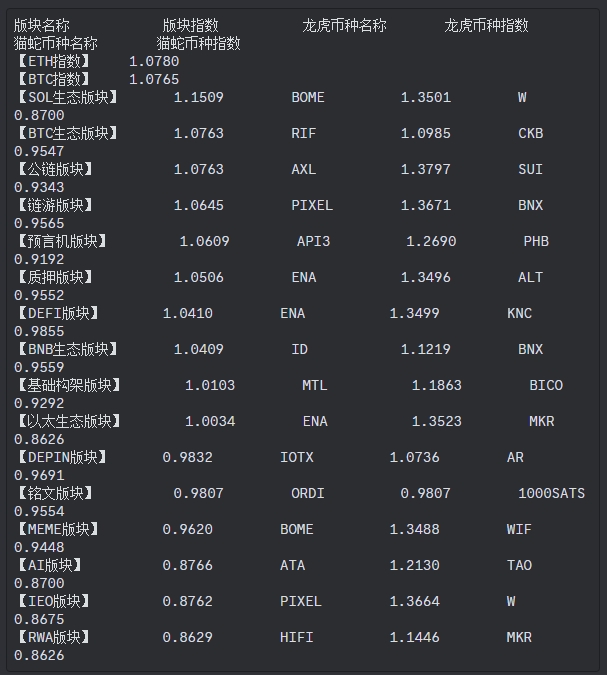Click the RIF coin name
This screenshot has height=675, width=607.
point(304,133)
